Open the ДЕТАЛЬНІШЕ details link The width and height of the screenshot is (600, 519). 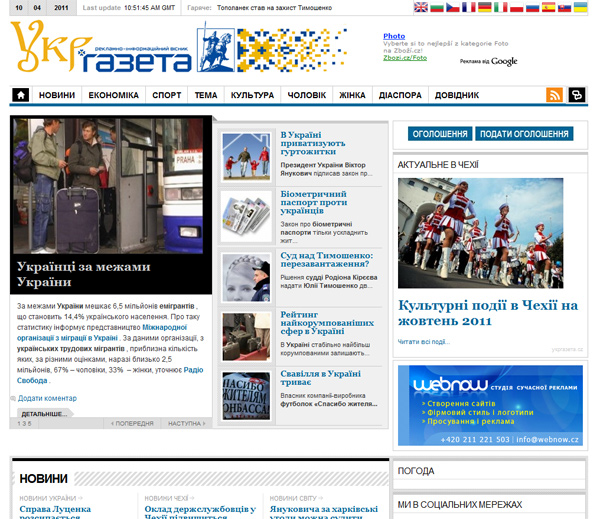pyautogui.click(x=43, y=413)
